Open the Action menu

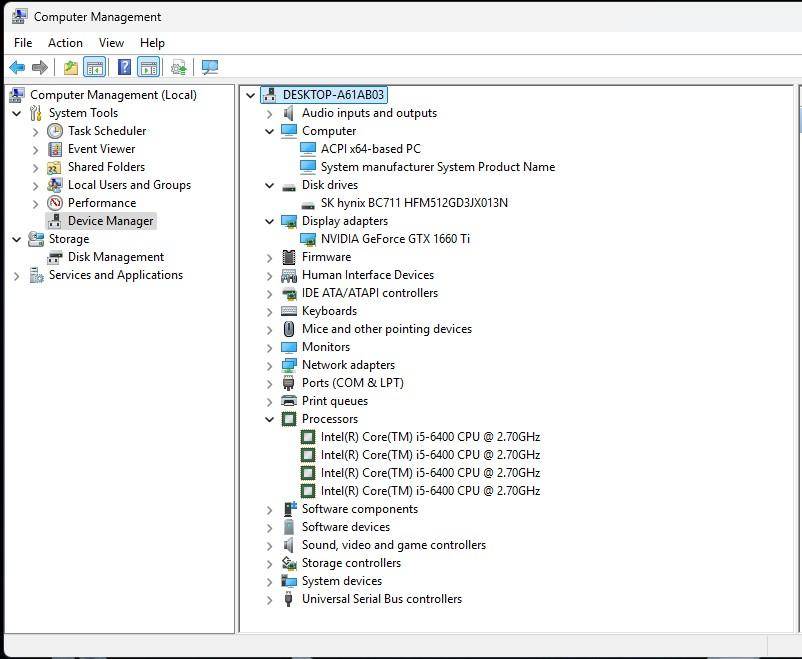pos(65,43)
